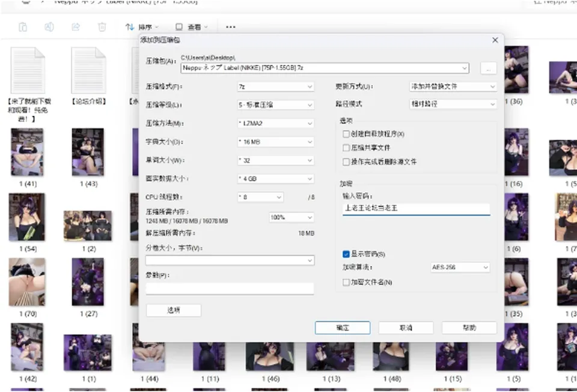Select the thumbnail labeled 1 (27)
This screenshot has width=577, height=392.
coord(88,282)
